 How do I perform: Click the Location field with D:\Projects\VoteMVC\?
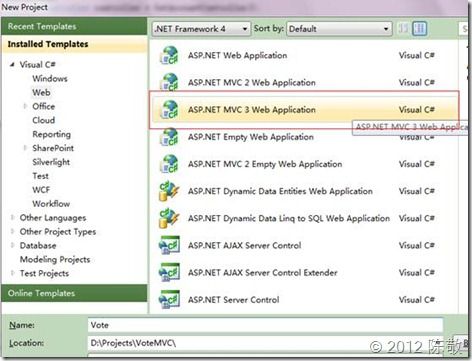click(x=265, y=343)
